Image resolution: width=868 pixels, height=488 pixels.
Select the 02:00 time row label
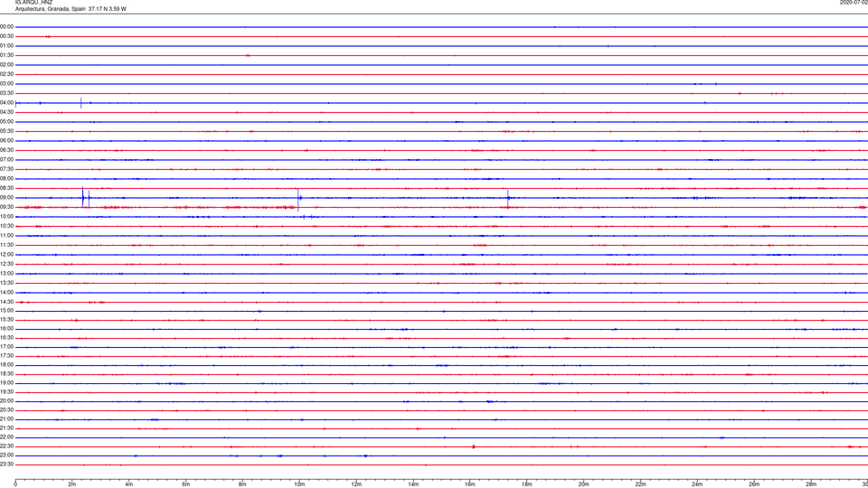click(6, 65)
